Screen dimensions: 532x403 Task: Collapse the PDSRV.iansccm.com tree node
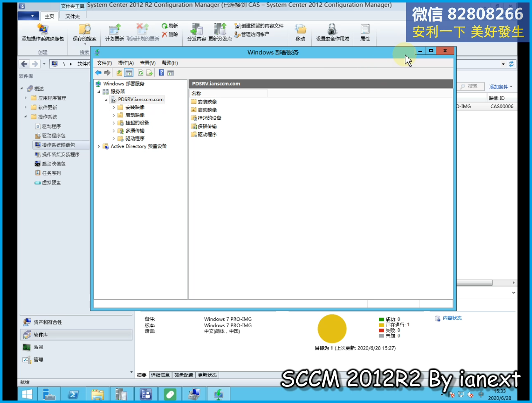106,100
